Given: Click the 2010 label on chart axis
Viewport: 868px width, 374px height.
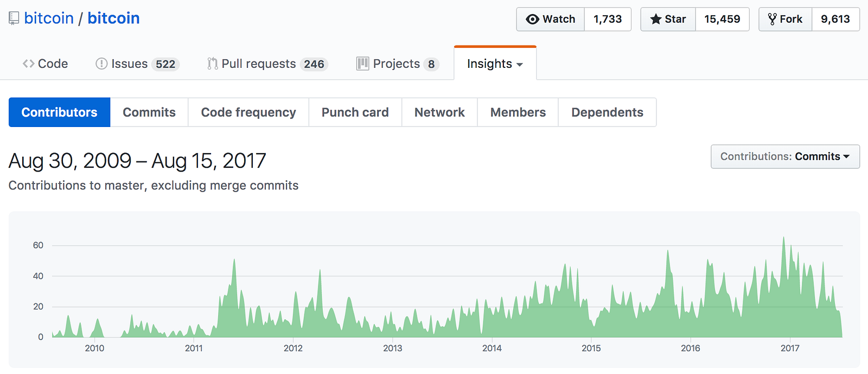Looking at the screenshot, I should pos(94,348).
